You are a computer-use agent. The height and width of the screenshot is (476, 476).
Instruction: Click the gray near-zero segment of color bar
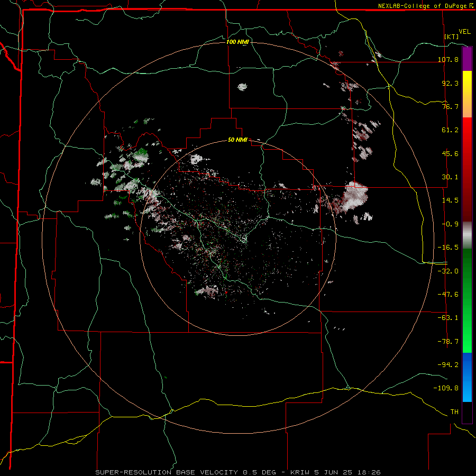pos(467,235)
